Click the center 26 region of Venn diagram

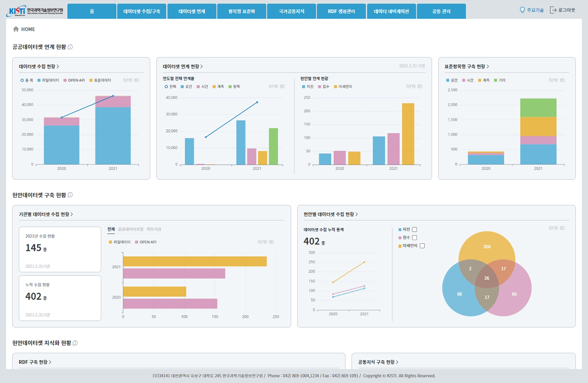point(487,278)
